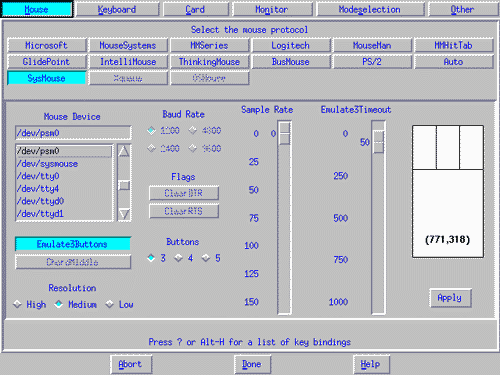Image resolution: width=500 pixels, height=375 pixels.
Task: Click the Apply button
Action: [450, 298]
